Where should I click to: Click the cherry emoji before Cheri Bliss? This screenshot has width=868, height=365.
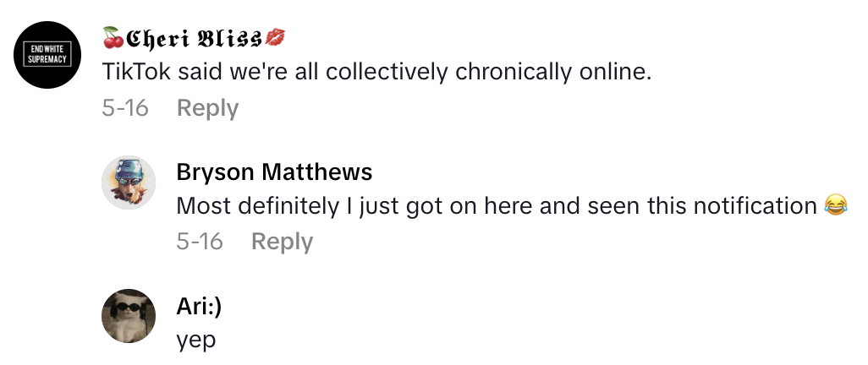pyautogui.click(x=113, y=38)
